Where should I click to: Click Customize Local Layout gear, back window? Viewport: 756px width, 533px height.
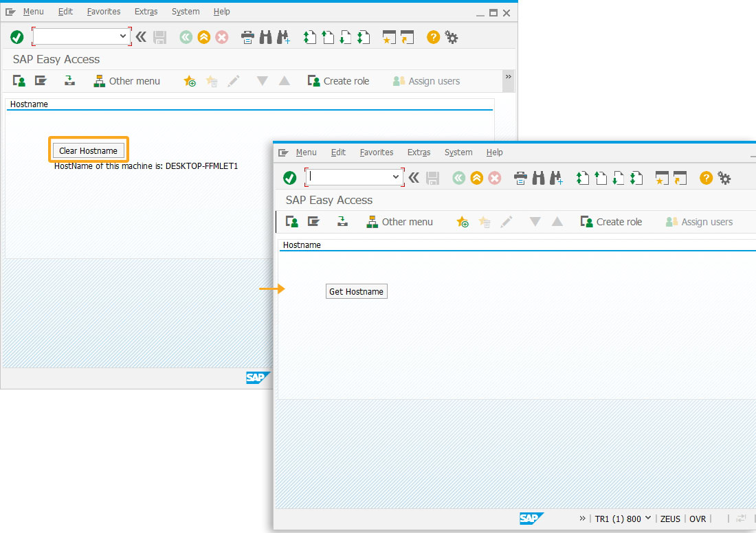452,37
